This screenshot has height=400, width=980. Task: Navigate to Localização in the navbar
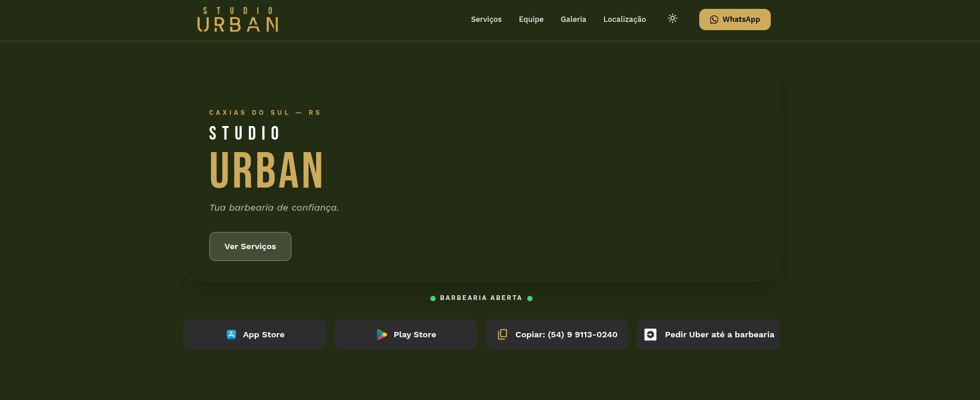tap(624, 20)
